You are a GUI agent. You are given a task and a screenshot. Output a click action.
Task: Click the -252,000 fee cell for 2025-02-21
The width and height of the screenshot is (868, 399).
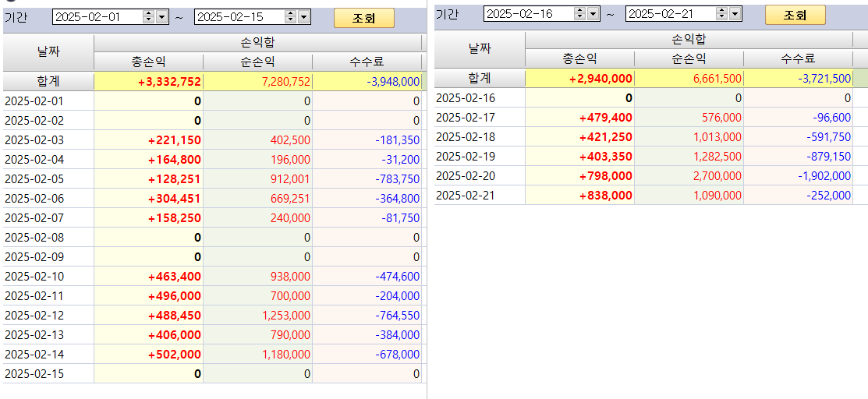(x=798, y=195)
